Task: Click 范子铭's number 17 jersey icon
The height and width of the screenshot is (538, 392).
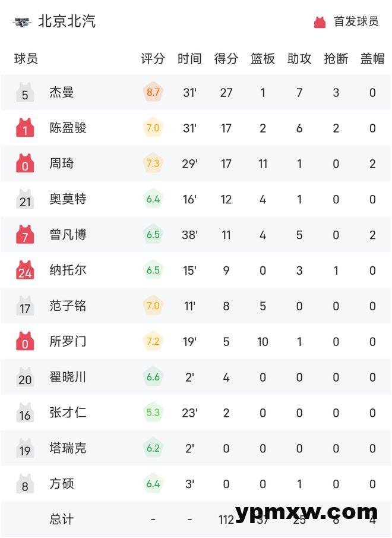Action: pyautogui.click(x=25, y=306)
